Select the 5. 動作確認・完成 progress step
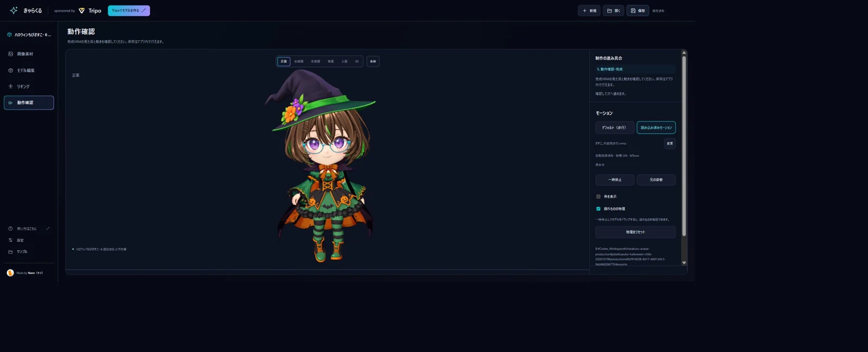This screenshot has height=352, width=868. click(635, 69)
